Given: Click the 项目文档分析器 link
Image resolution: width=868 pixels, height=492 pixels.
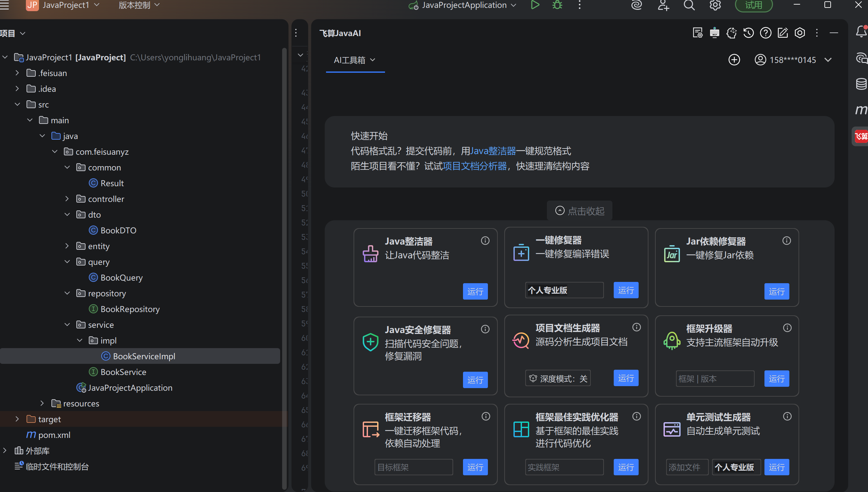Looking at the screenshot, I should [x=474, y=166].
